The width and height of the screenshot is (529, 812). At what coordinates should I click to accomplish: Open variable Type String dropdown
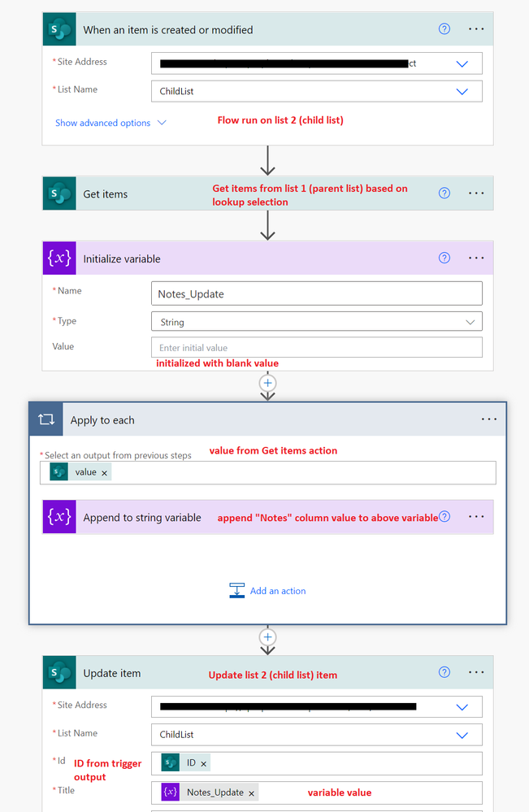(470, 322)
